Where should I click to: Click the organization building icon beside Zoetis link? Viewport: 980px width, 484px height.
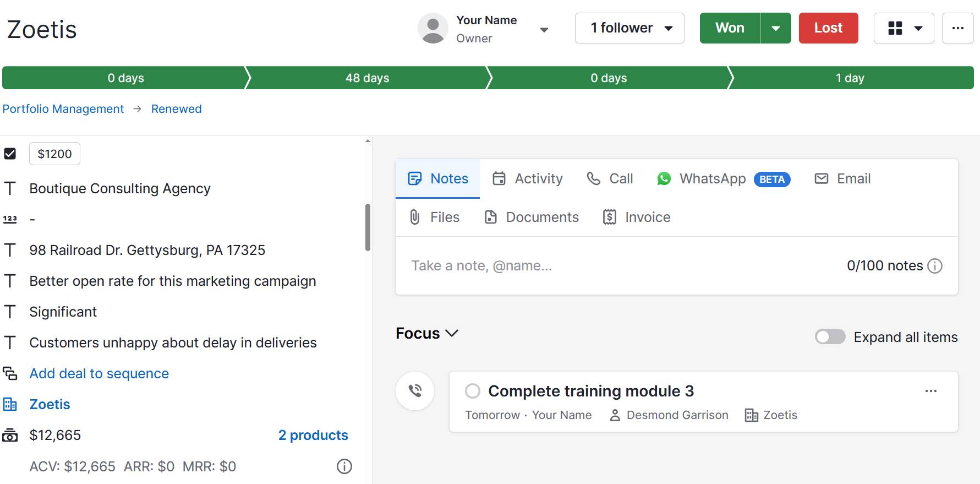[10, 404]
